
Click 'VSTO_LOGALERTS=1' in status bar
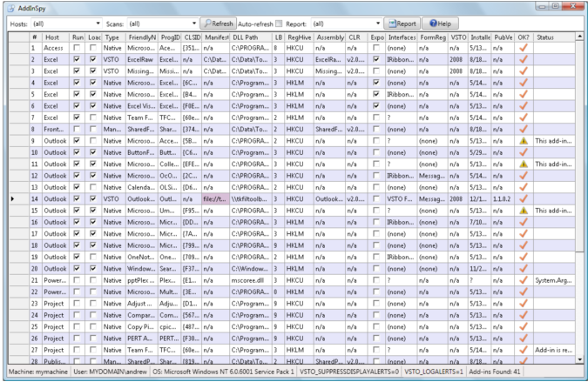pyautogui.click(x=434, y=372)
